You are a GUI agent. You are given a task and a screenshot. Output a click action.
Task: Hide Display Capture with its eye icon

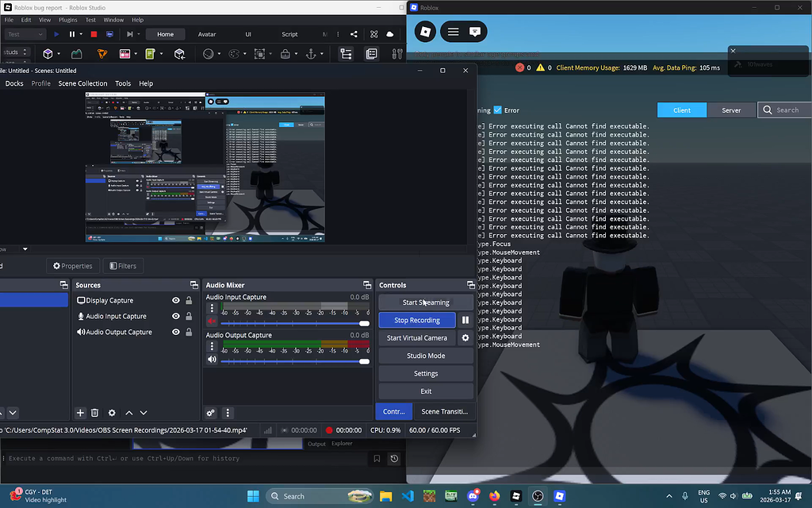[x=176, y=301]
